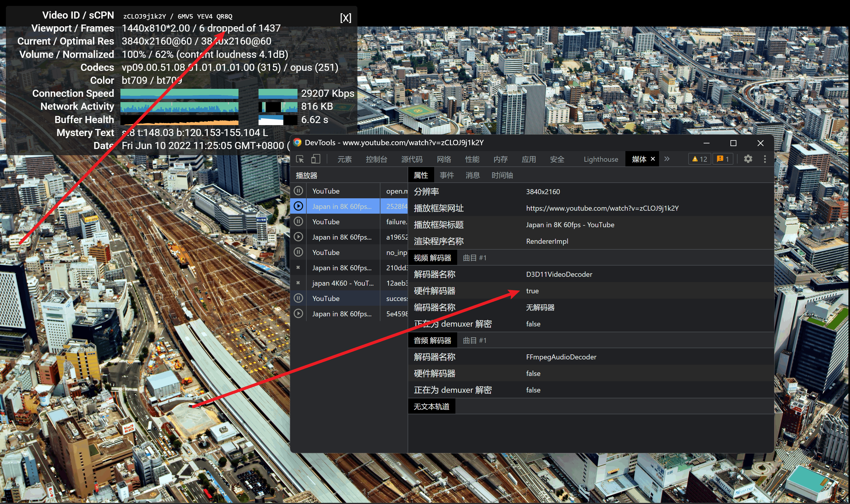Click the 12 warnings badge

(x=699, y=159)
